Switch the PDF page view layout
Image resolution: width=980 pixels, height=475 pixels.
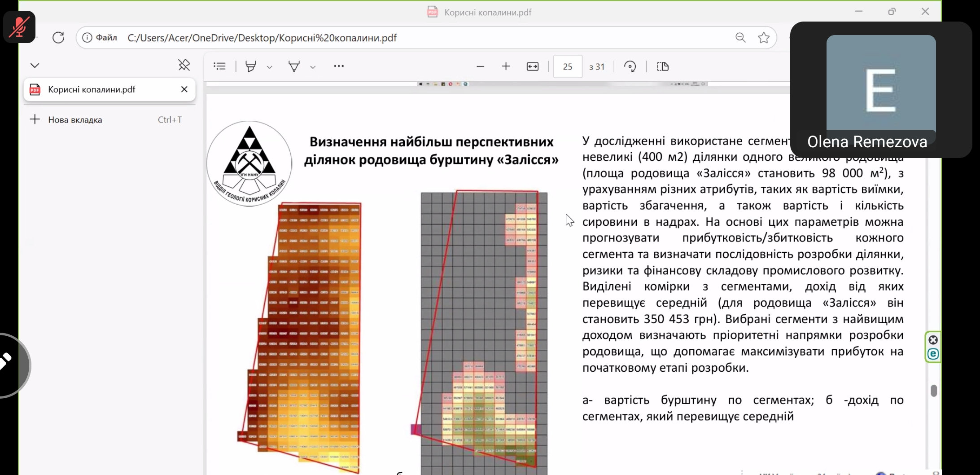pyautogui.click(x=662, y=66)
